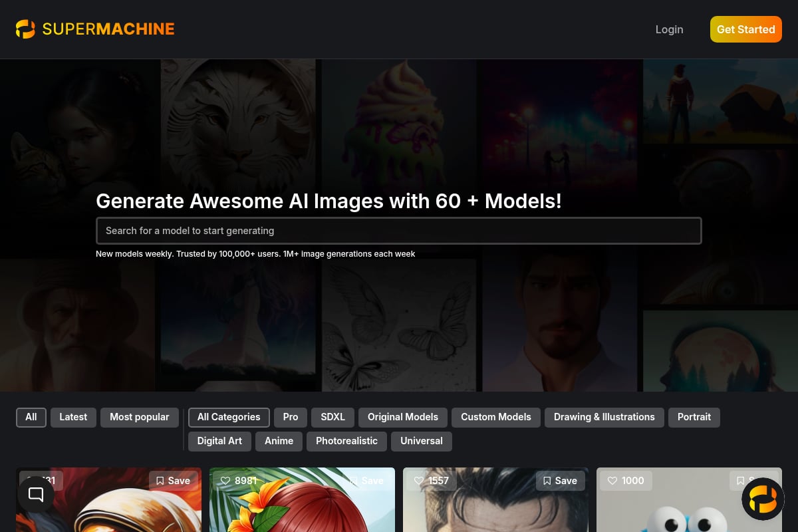Sort models by Latest
798x532 pixels.
click(x=73, y=418)
